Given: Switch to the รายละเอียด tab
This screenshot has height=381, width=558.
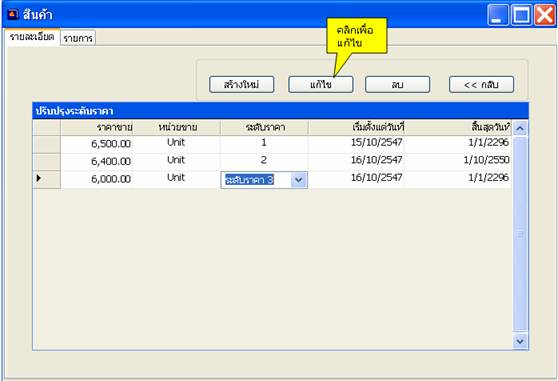Looking at the screenshot, I should [32, 37].
